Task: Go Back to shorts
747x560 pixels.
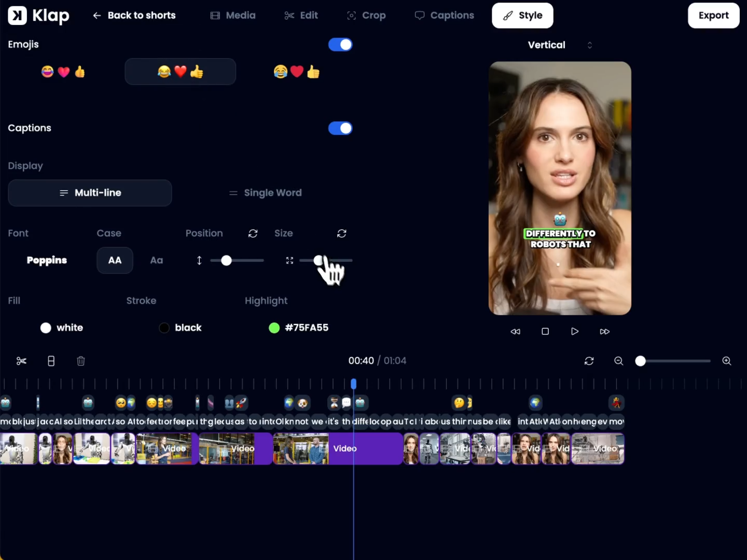Action: click(134, 16)
